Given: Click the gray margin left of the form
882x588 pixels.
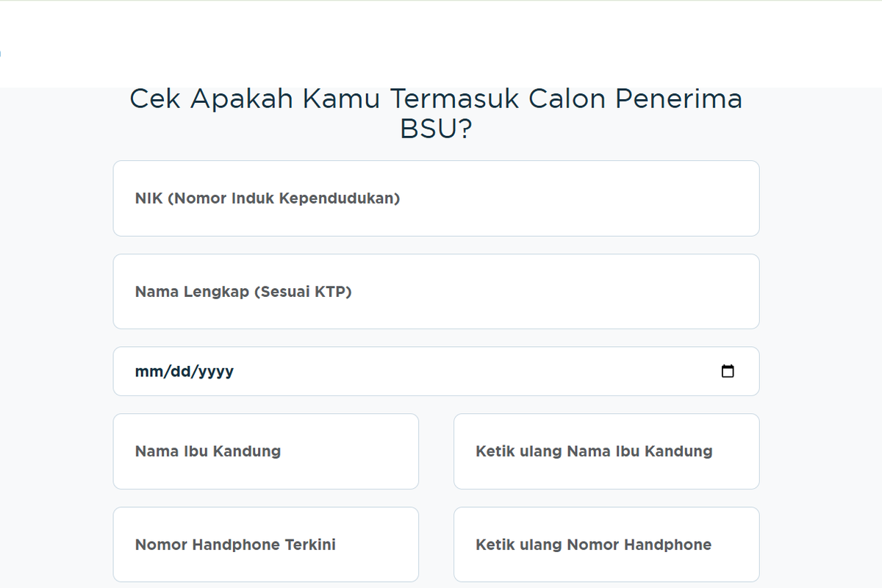Looking at the screenshot, I should click(55, 331).
